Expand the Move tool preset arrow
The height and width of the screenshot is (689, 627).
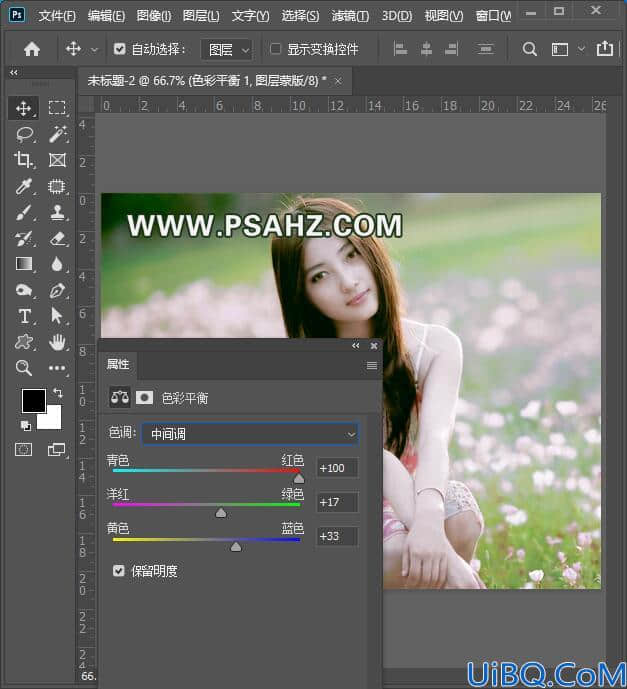click(94, 50)
